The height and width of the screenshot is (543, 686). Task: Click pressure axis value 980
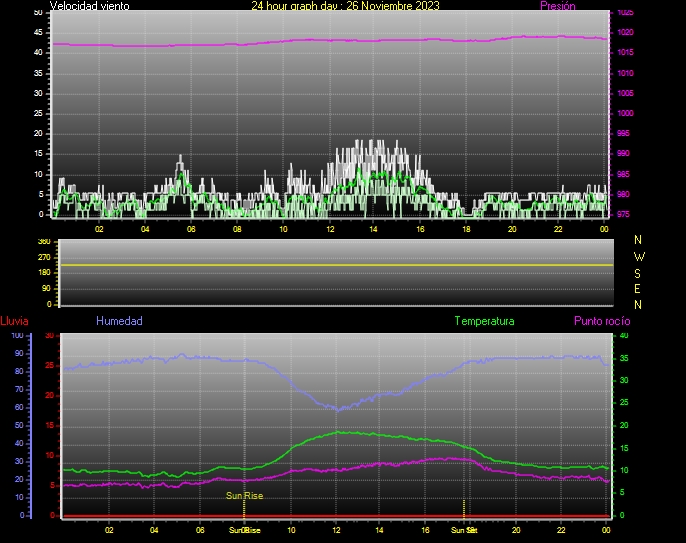[x=623, y=194]
